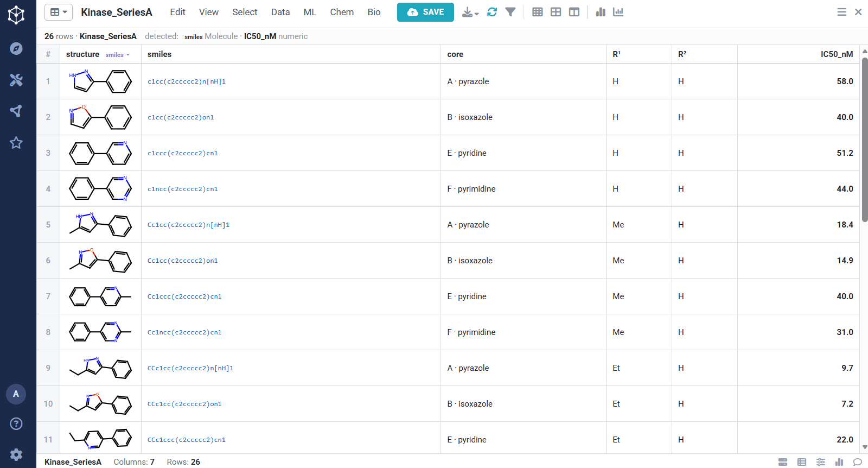Click the R¹ column header
The height and width of the screenshot is (468, 868).
click(x=639, y=54)
